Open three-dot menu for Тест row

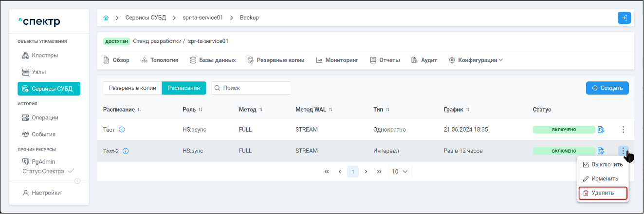point(624,130)
